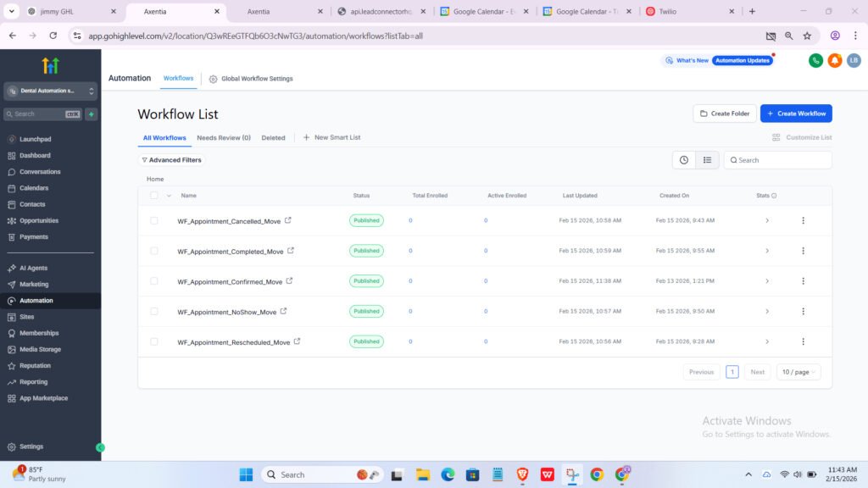Image resolution: width=868 pixels, height=488 pixels.
Task: Select all workflows header checkbox
Action: point(154,196)
